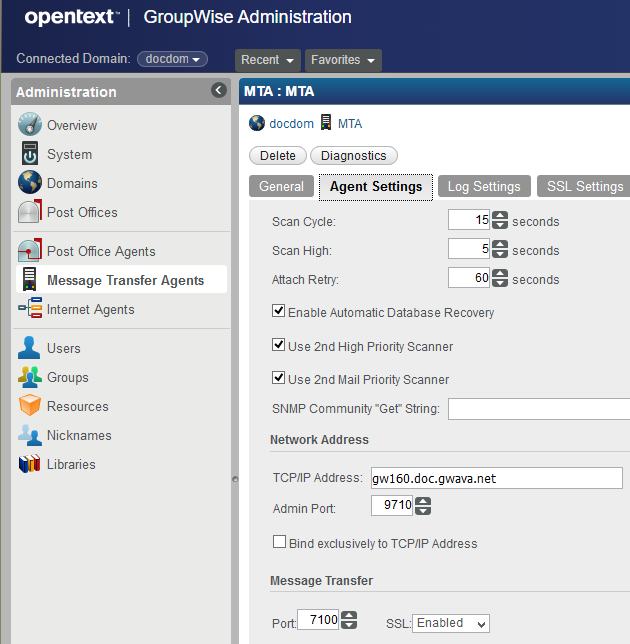Open the SSL Enabled dropdown
This screenshot has width=630, height=644.
click(451, 623)
